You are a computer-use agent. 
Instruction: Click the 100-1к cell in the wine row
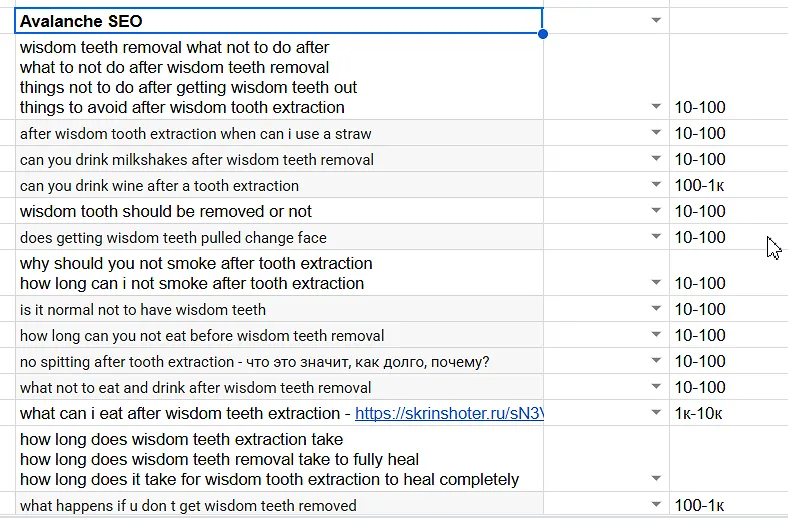click(699, 186)
